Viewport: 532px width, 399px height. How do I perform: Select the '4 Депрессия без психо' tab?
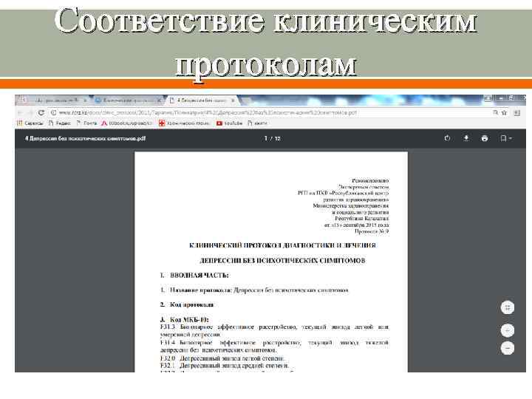(201, 100)
